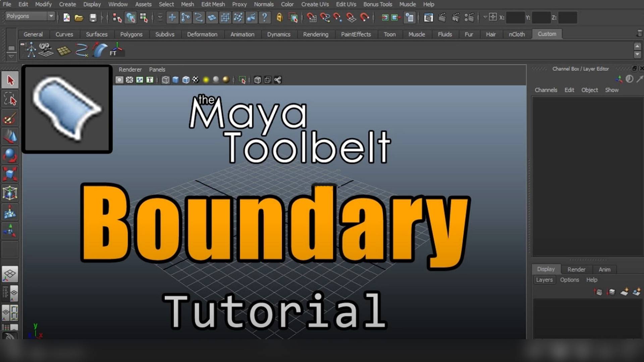This screenshot has height=362, width=644.
Task: Open the Edit Mesh menu
Action: [213, 4]
